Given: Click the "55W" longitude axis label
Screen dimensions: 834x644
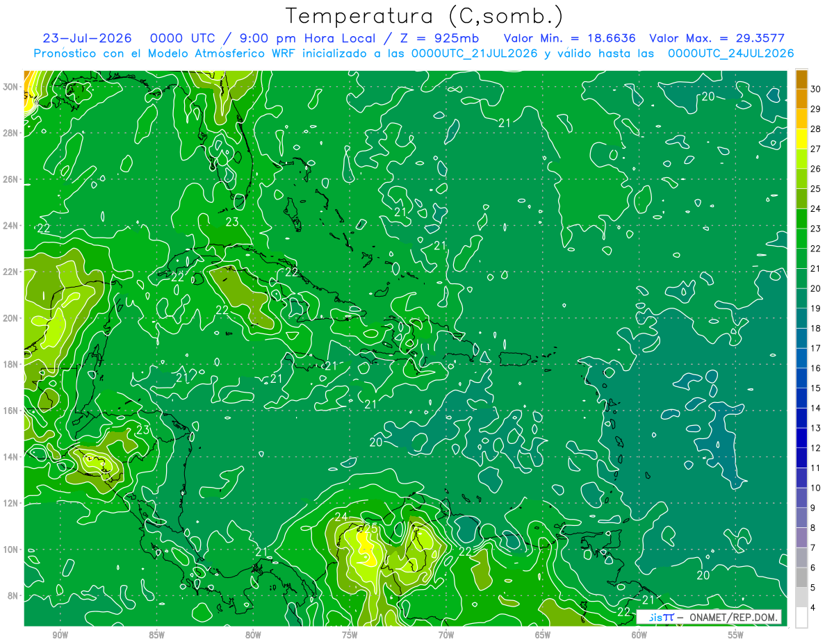Looking at the screenshot, I should point(736,635).
